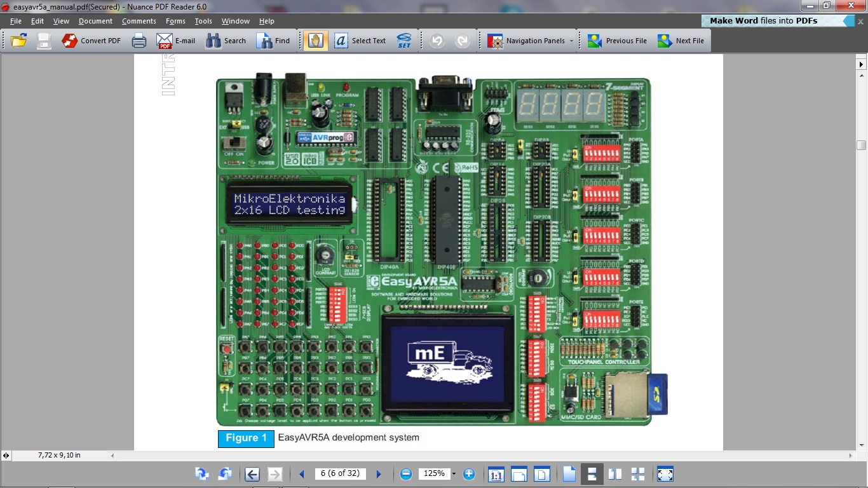Collapse the Make Word files banner arrow
The image size is (868, 488).
[848, 20]
